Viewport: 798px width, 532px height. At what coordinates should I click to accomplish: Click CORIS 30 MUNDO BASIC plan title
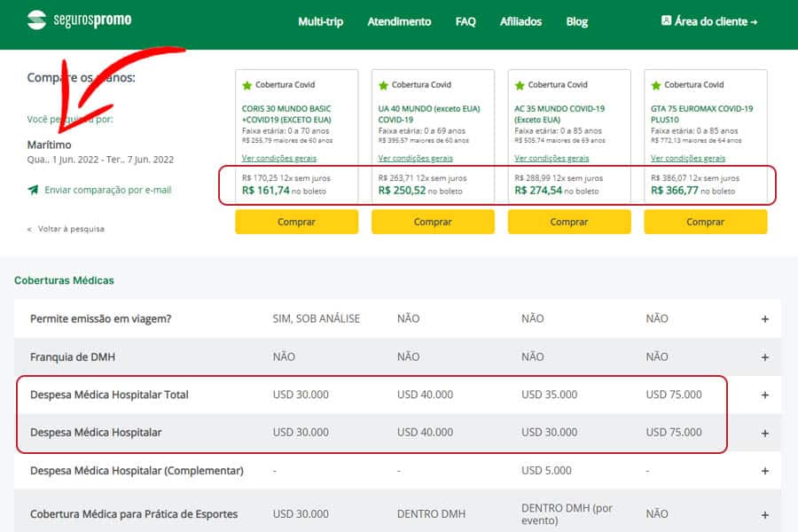[286, 114]
